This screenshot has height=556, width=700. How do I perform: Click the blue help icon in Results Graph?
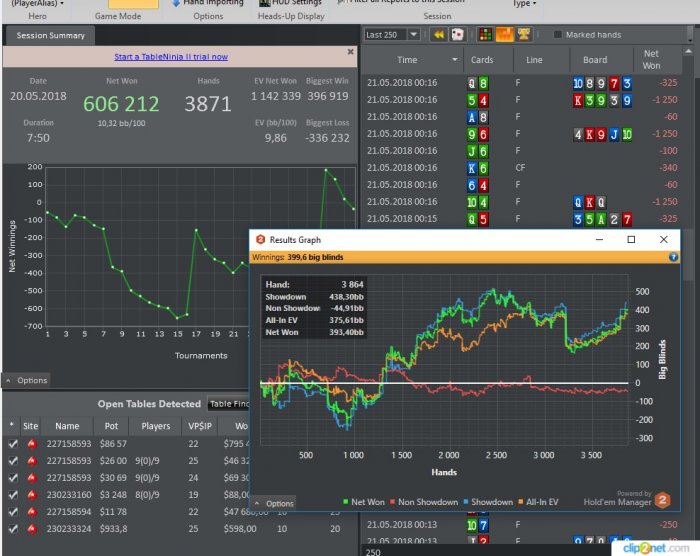[x=673, y=257]
